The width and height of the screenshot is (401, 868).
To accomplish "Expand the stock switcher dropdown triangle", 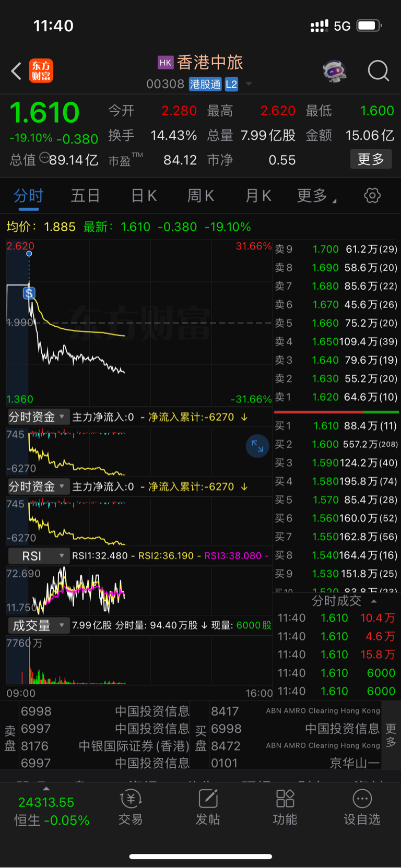I will (x=249, y=84).
